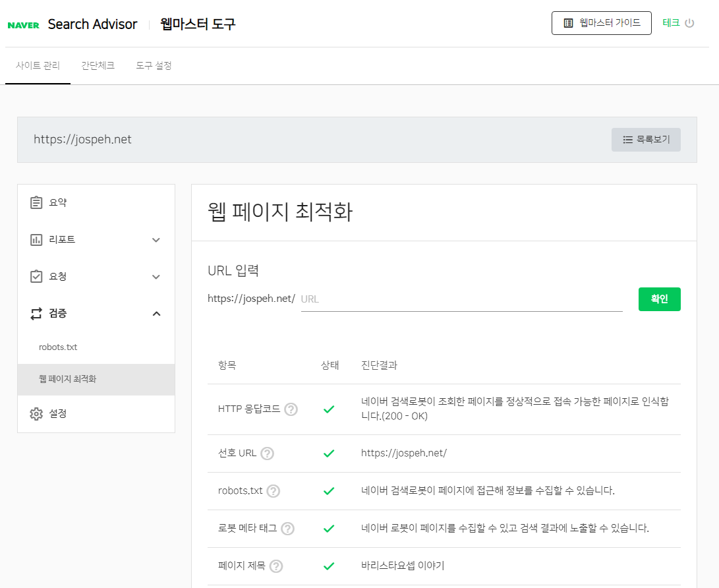This screenshot has width=719, height=588.
Task: Click HTTP 응답코드 green check mark
Action: 329,409
